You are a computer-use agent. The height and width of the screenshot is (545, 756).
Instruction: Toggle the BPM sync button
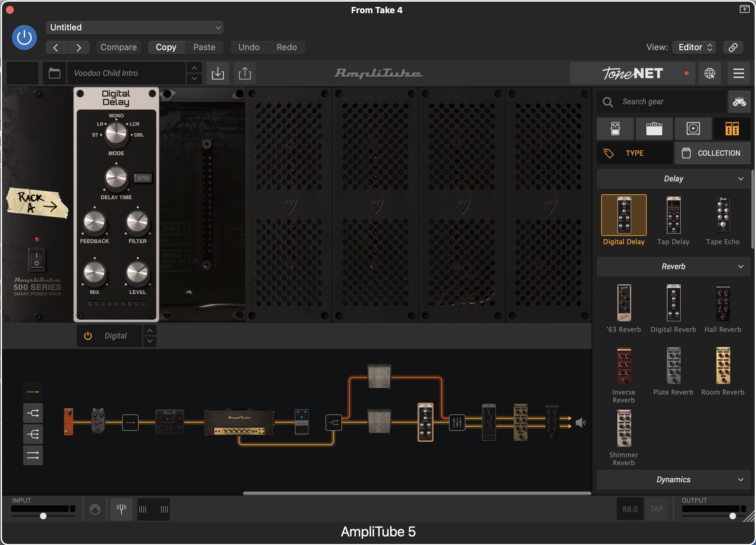coord(143,178)
